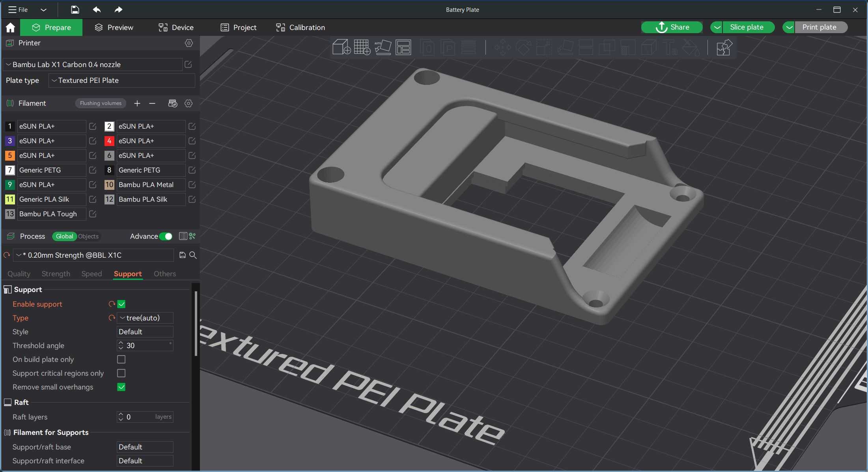The width and height of the screenshot is (868, 472).
Task: Open the Strength settings tab
Action: 56,273
